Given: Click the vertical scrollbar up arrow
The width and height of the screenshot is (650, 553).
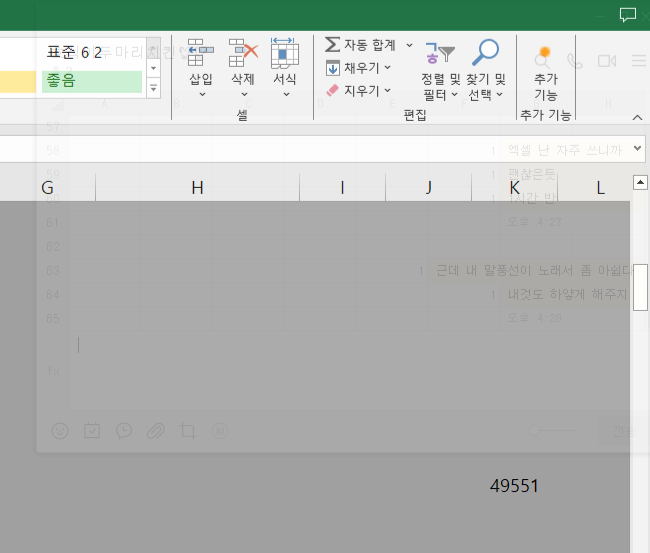Looking at the screenshot, I should click(640, 182).
